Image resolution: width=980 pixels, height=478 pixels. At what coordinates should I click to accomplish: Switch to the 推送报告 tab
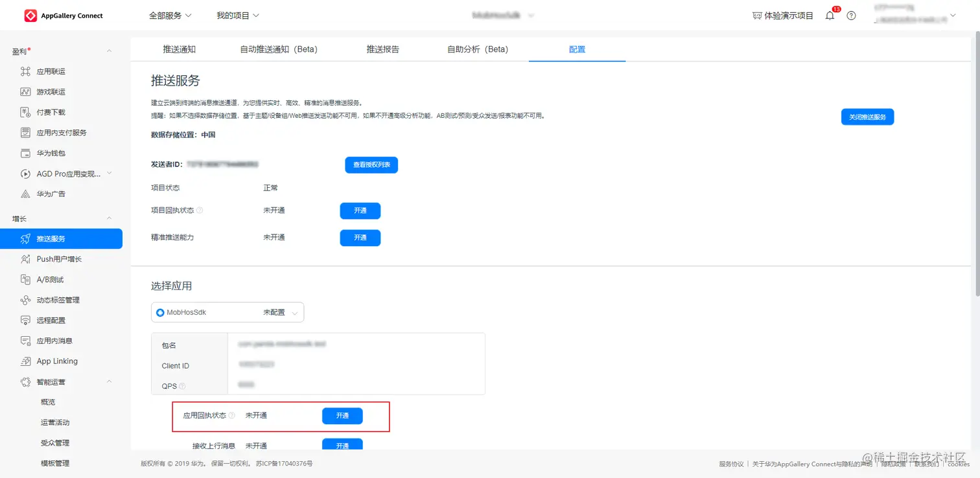(x=384, y=49)
